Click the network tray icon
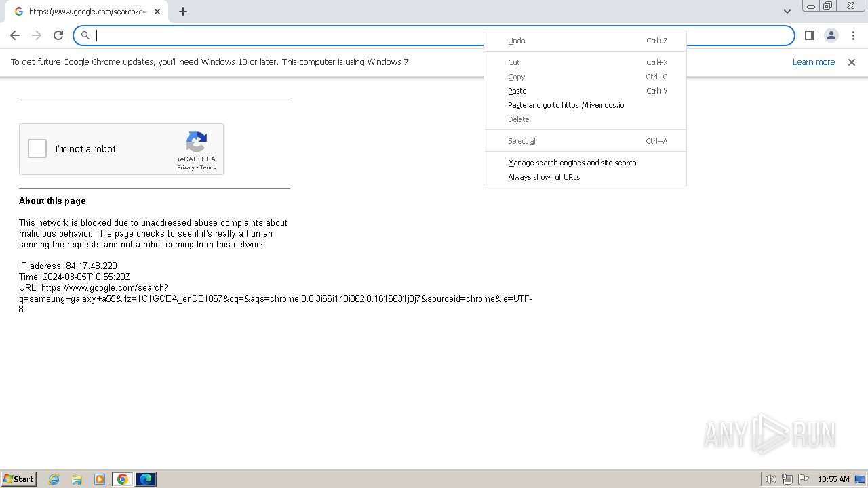Image resolution: width=868 pixels, height=488 pixels. pos(787,479)
